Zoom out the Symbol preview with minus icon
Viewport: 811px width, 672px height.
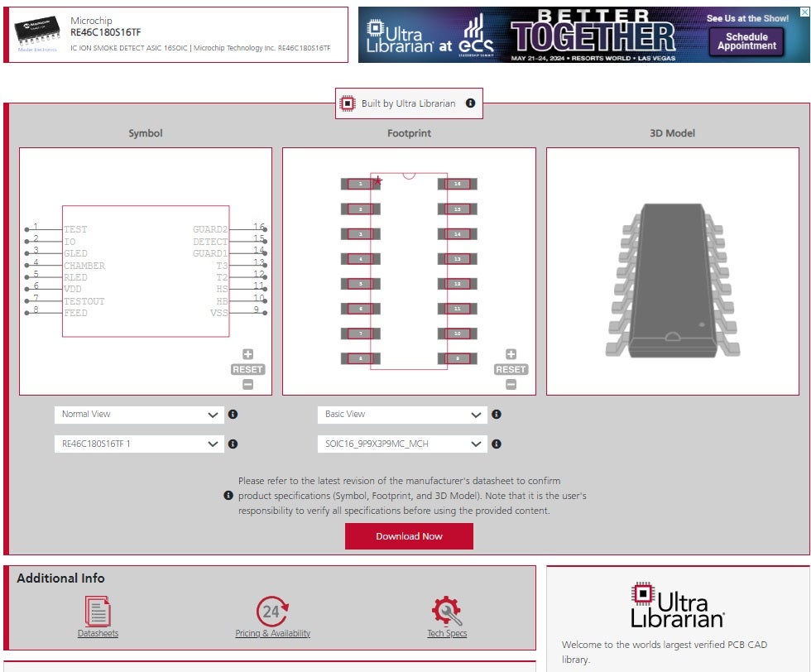(x=247, y=384)
